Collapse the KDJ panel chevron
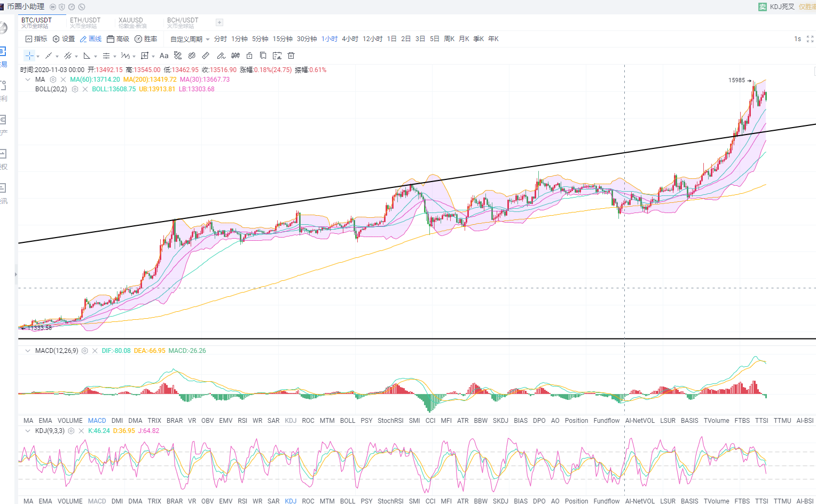Screen dimensions: 816x504 tap(28, 431)
